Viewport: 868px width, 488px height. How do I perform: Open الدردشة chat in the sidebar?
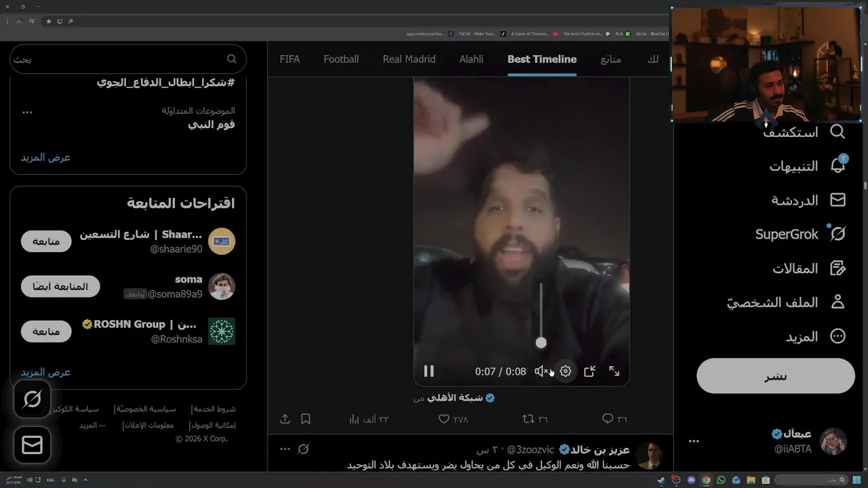[x=808, y=201]
